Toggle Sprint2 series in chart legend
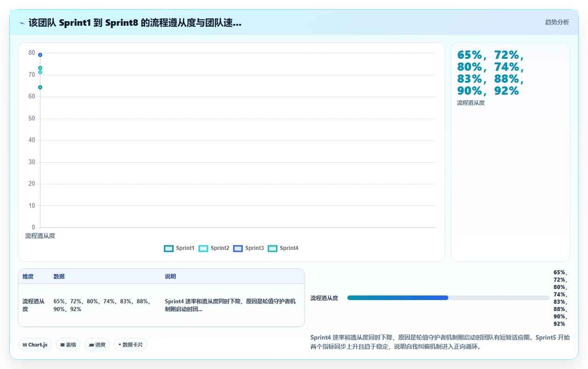The height and width of the screenshot is (369, 588). (214, 248)
